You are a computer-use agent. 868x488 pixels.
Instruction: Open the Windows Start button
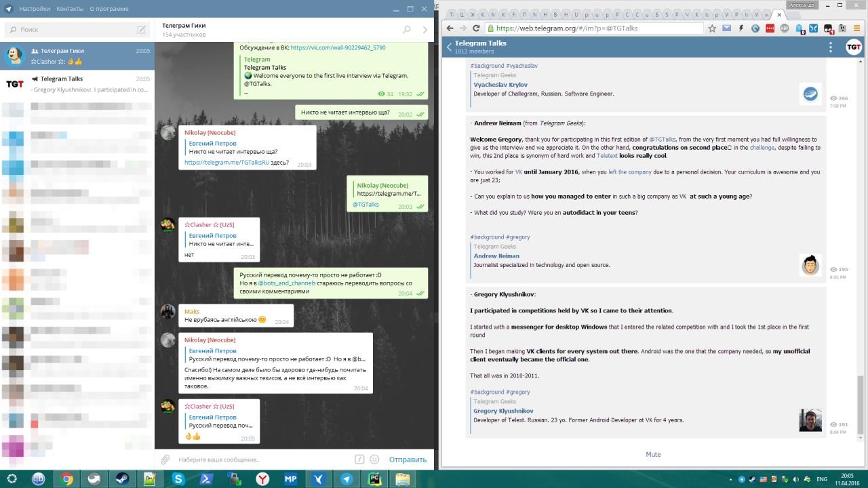12,479
